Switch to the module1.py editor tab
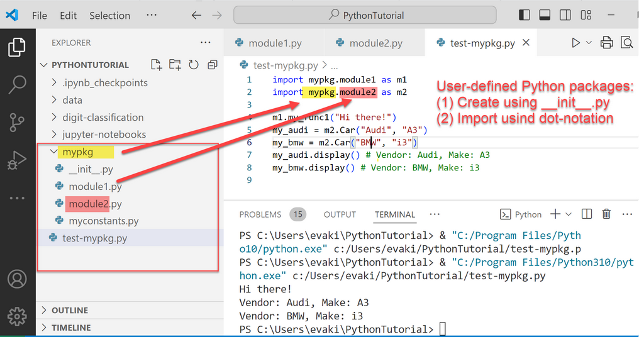The image size is (644, 337). [274, 43]
